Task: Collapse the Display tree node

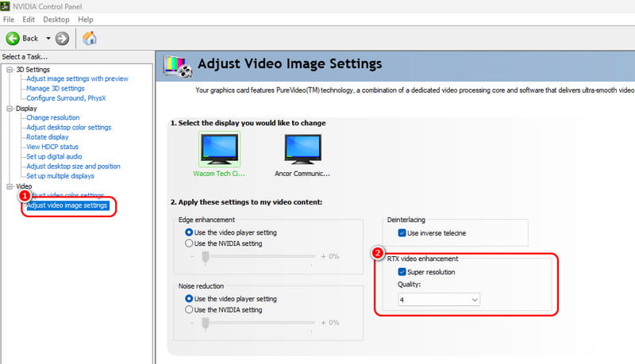Action: (9, 109)
